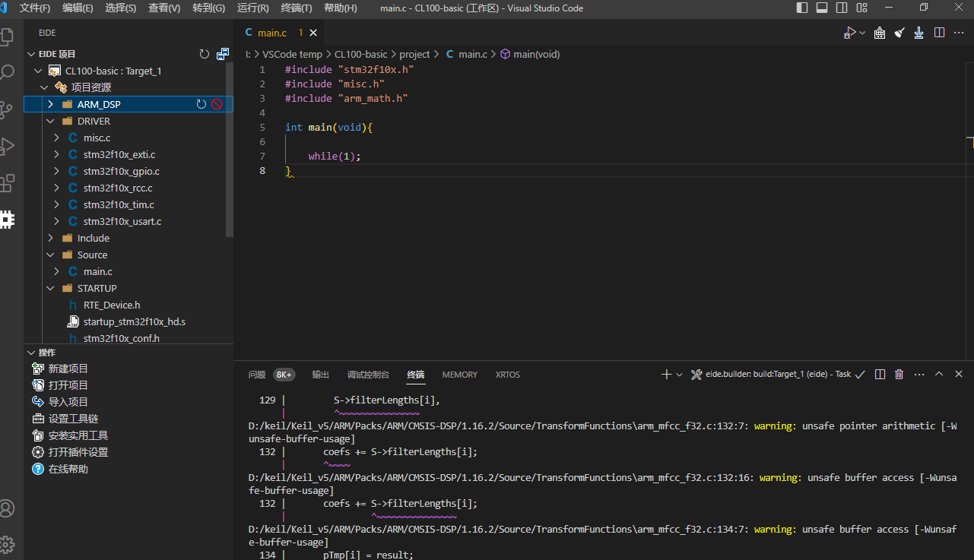The image size is (974, 560).
Task: Collapse the 项目资源 node
Action: (x=44, y=87)
